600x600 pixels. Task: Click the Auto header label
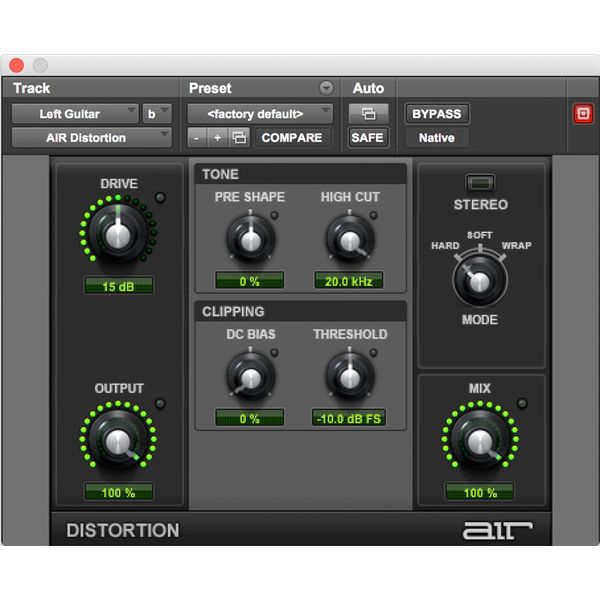(368, 88)
